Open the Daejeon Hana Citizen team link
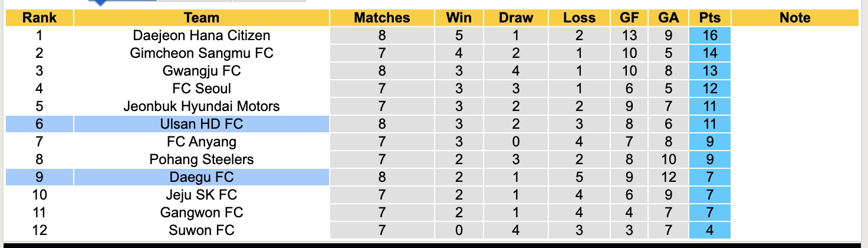This screenshot has width=868, height=248. (x=201, y=35)
